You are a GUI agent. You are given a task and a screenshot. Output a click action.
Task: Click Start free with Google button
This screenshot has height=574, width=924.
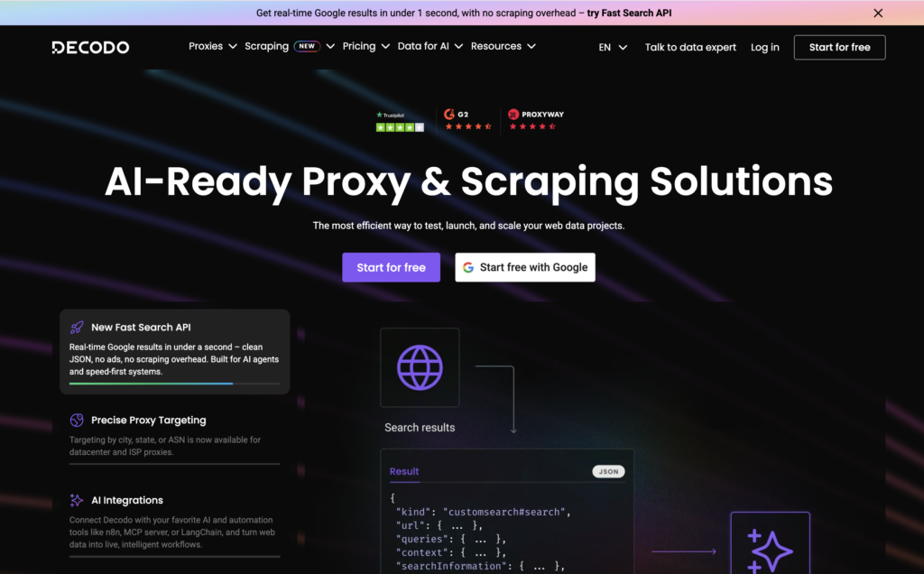525,267
